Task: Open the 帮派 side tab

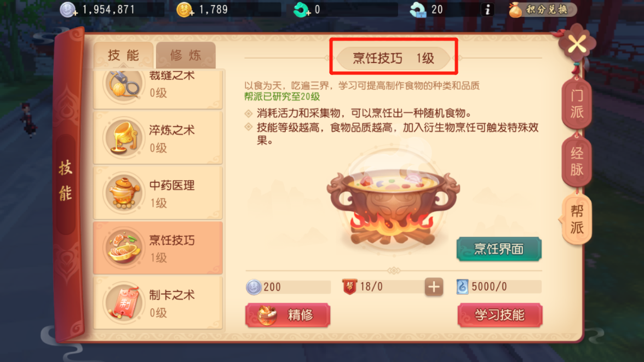Action: pos(576,220)
